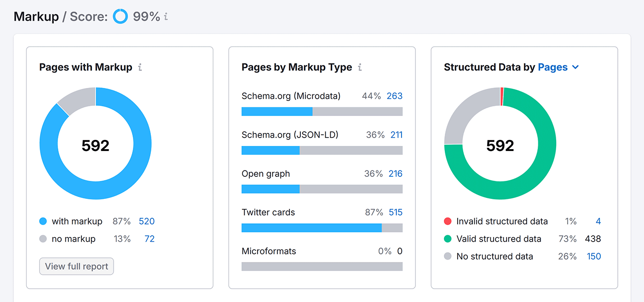Click the blue 'with markup' legend dot
Viewport: 644px width, 302px height.
coord(43,221)
